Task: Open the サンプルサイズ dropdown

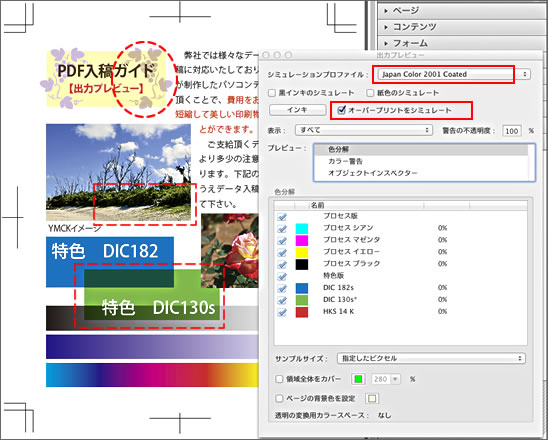Action: tap(431, 359)
